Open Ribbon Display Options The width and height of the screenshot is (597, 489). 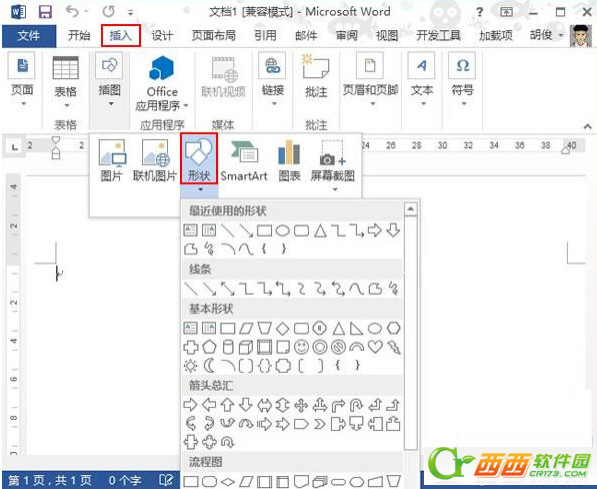coord(506,12)
